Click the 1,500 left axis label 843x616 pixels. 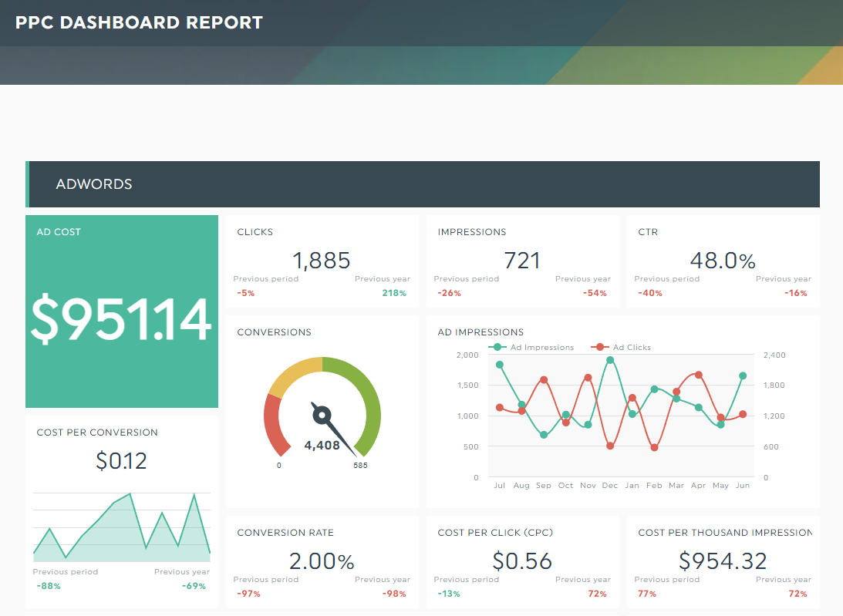[467, 385]
